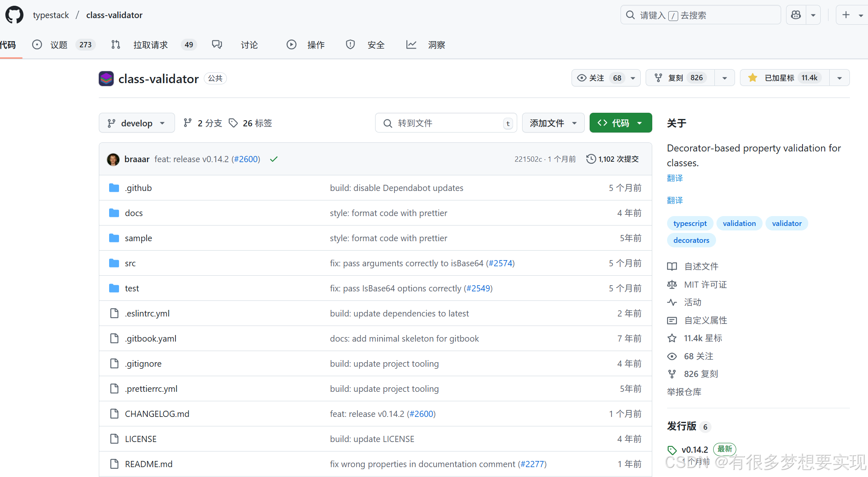Open the README.md file
Viewport: 868px width, 477px height.
(x=149, y=464)
